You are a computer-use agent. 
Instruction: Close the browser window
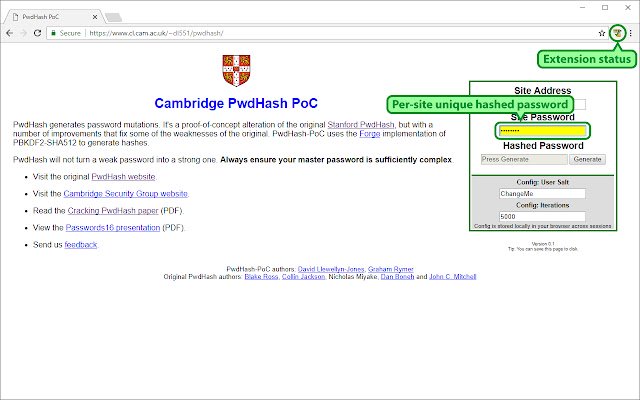[x=628, y=7]
